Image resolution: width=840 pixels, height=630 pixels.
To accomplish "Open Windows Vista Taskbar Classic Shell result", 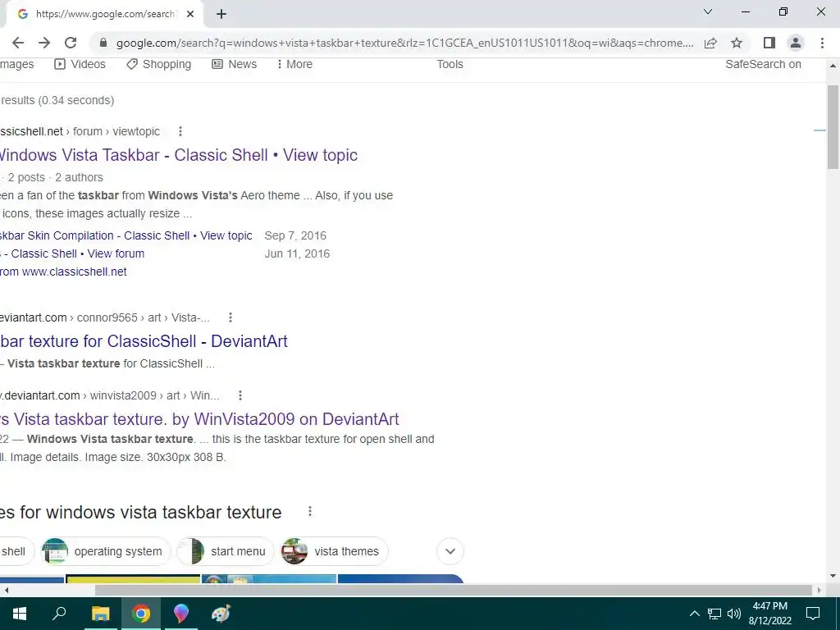I will click(178, 155).
